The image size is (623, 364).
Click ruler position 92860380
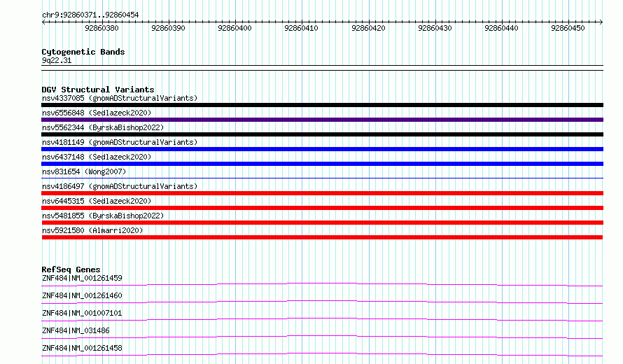101,28
